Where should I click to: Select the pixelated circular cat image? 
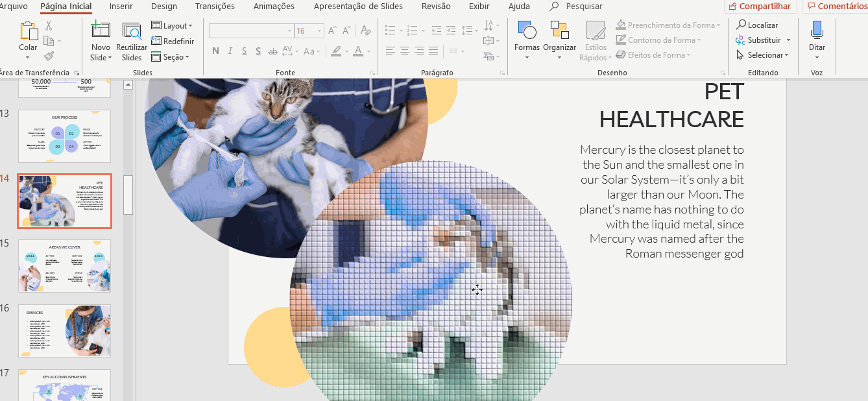pyautogui.click(x=431, y=281)
